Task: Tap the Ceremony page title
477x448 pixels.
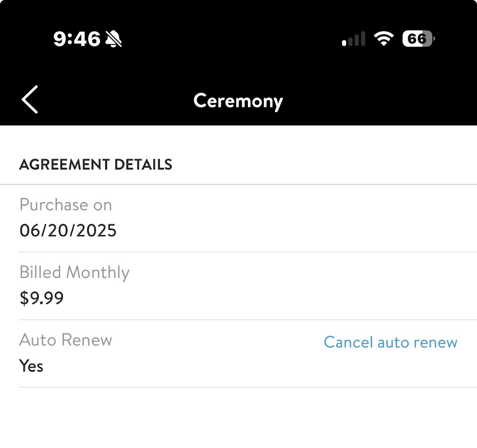Action: (x=238, y=101)
